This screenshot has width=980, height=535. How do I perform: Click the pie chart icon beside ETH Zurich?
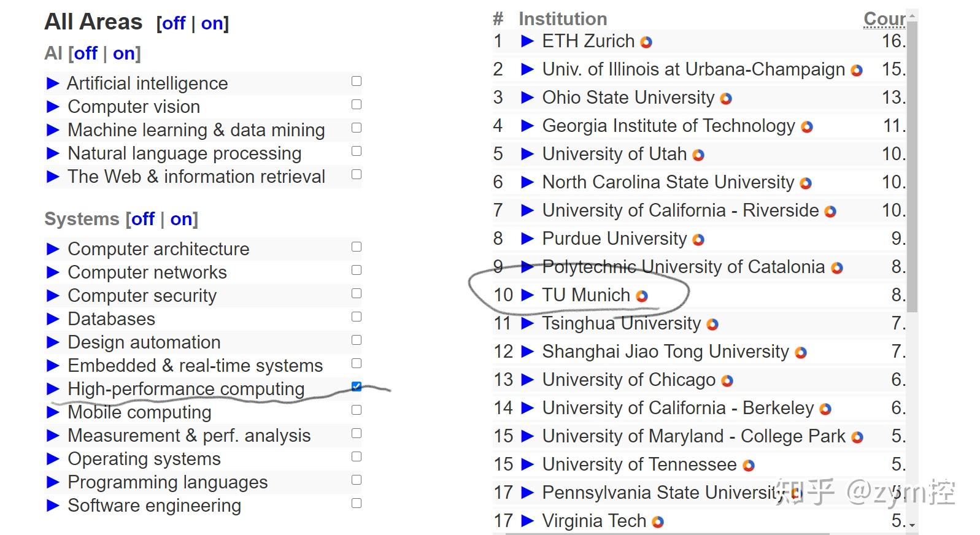click(646, 42)
